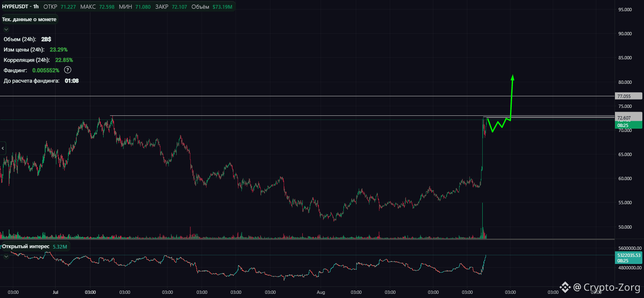Click the 55.000 price axis label
This screenshot has width=644, height=298.
tap(625, 203)
